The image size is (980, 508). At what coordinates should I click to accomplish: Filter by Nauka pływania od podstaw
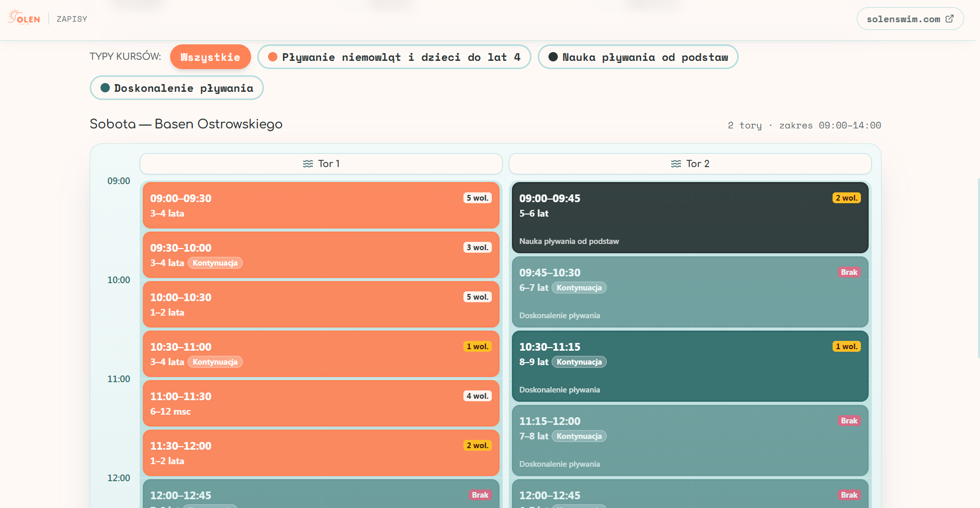[638, 57]
